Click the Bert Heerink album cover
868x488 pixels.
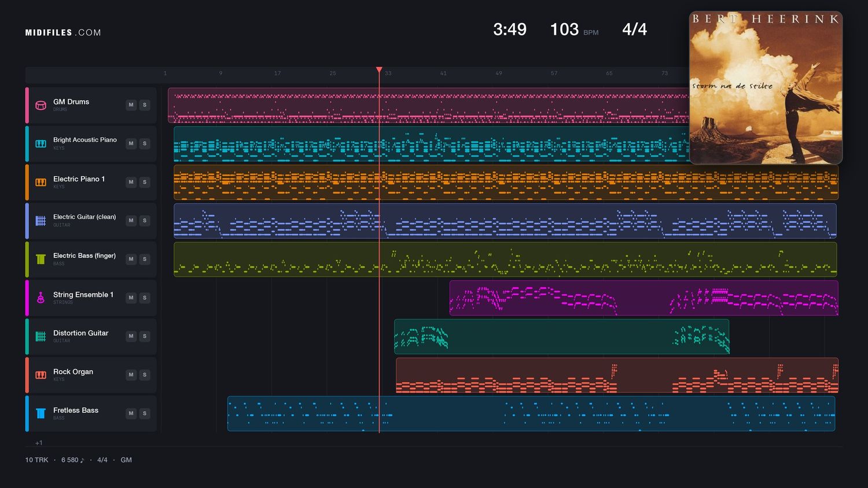tap(766, 88)
